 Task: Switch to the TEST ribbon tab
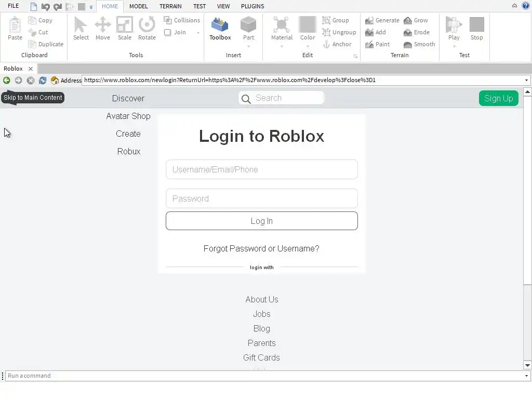(x=199, y=6)
